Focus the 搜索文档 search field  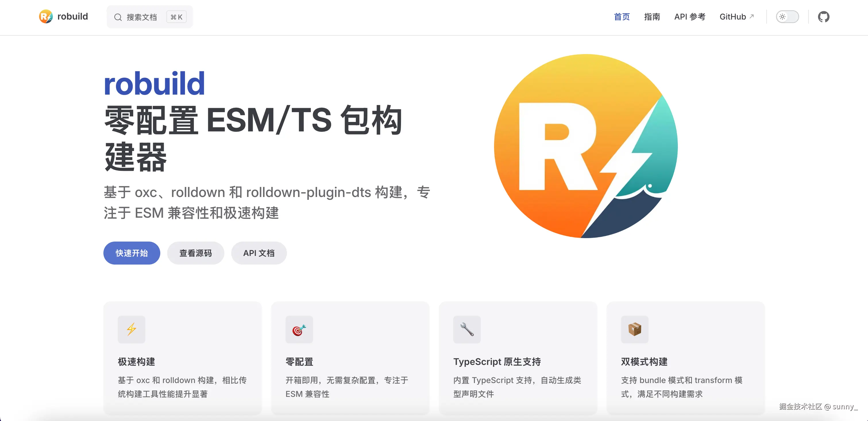[x=142, y=17]
